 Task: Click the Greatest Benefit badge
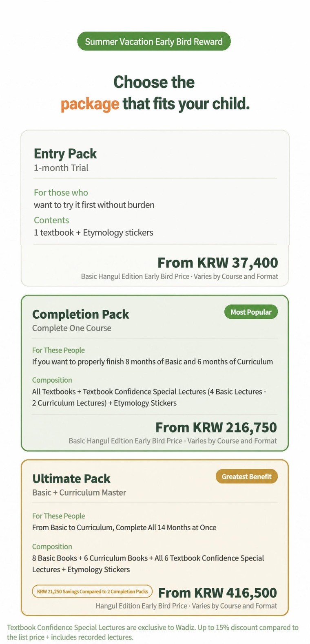tap(246, 476)
